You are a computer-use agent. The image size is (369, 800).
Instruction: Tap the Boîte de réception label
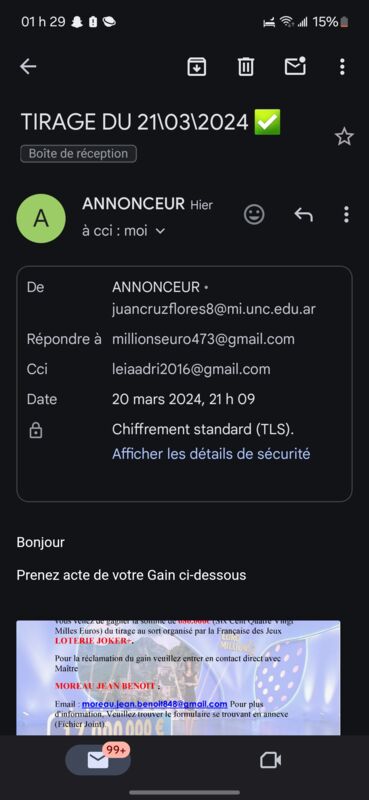[79, 154]
